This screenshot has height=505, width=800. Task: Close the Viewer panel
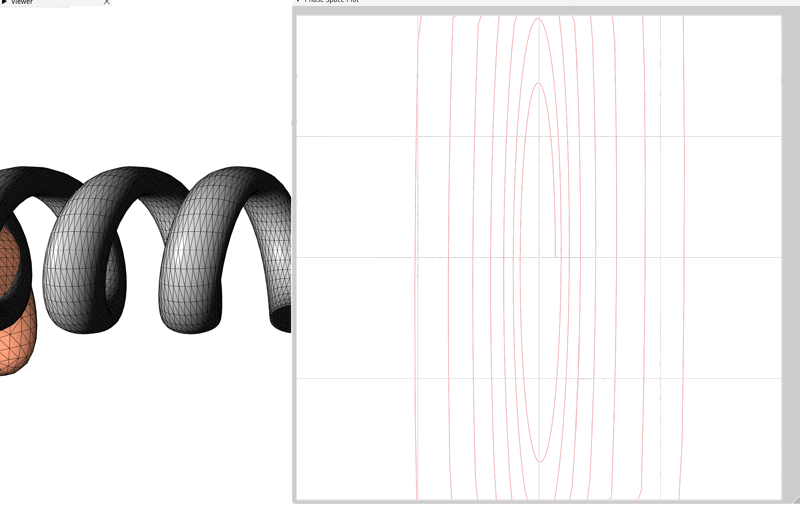pyautogui.click(x=106, y=2)
